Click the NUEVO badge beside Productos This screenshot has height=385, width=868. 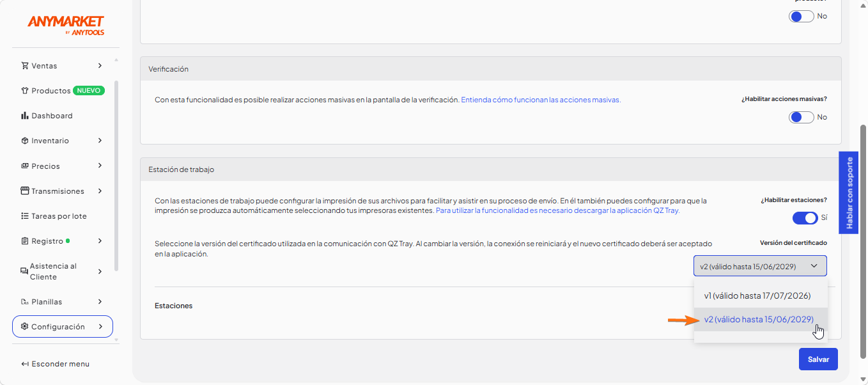coord(89,91)
